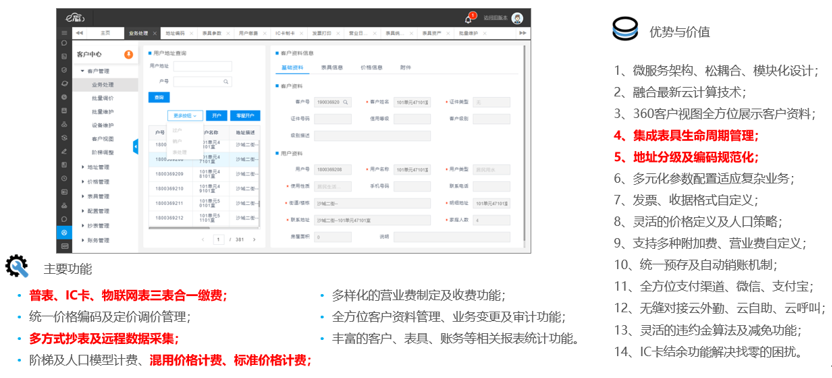Close the 表具资产 tab
Screen dimensions: 832x378
448,33
